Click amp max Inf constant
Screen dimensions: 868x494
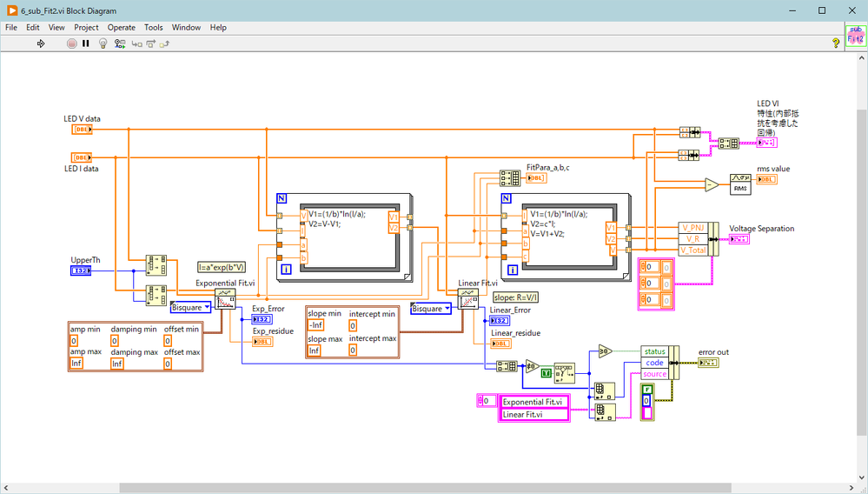coord(76,364)
